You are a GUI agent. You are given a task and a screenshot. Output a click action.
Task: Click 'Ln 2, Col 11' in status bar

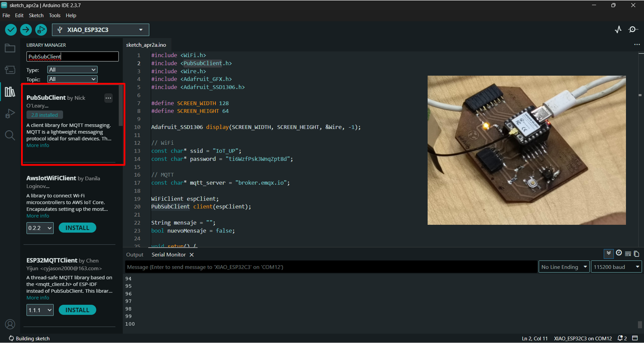[535, 338]
